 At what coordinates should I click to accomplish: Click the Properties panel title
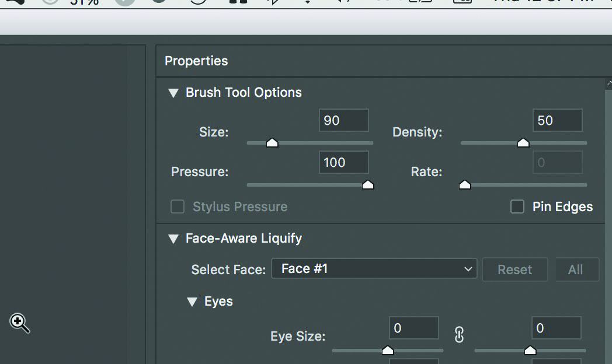196,61
